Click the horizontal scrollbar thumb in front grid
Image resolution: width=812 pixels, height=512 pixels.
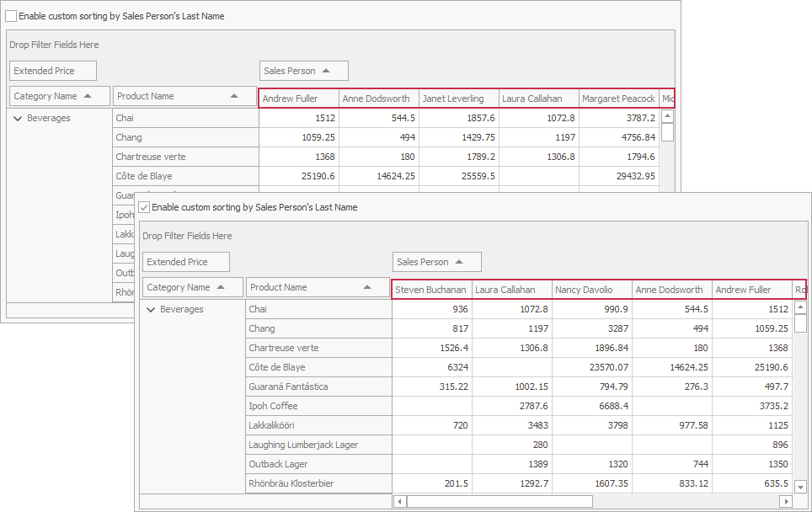[499, 501]
